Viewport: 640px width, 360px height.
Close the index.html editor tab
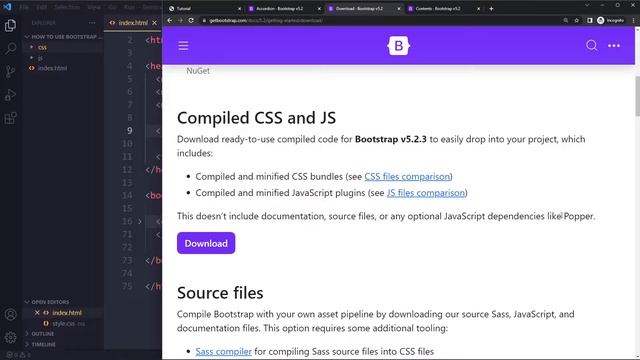tap(154, 23)
